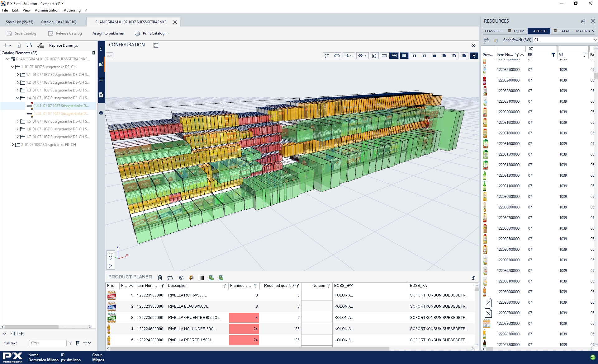Open the document icon in dark sidebar

pyautogui.click(x=101, y=95)
